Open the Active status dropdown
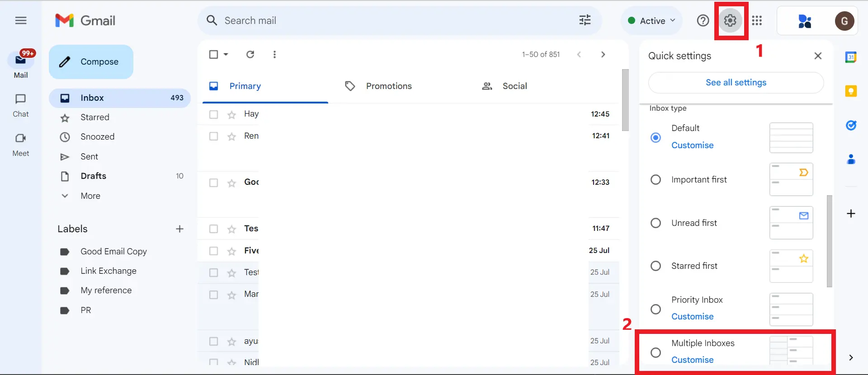The width and height of the screenshot is (868, 375). pyautogui.click(x=651, y=21)
